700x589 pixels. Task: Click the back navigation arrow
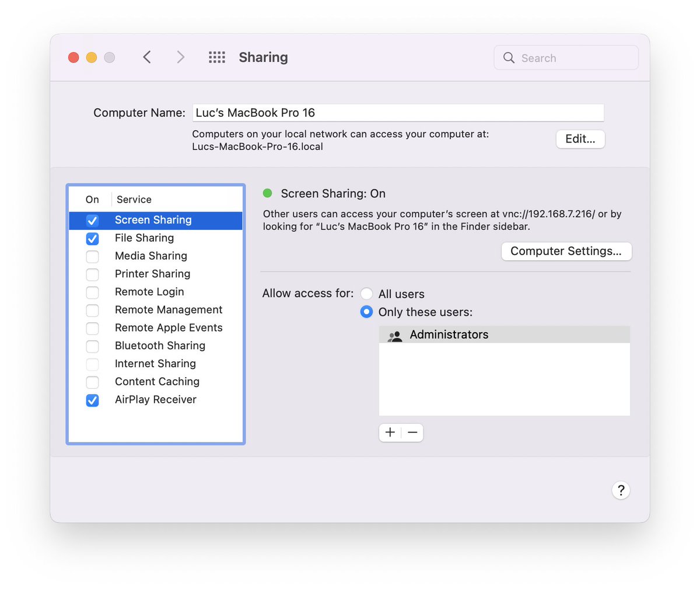click(146, 57)
